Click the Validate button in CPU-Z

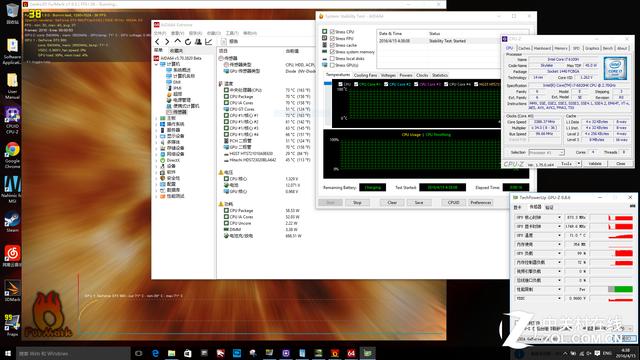coord(595,164)
